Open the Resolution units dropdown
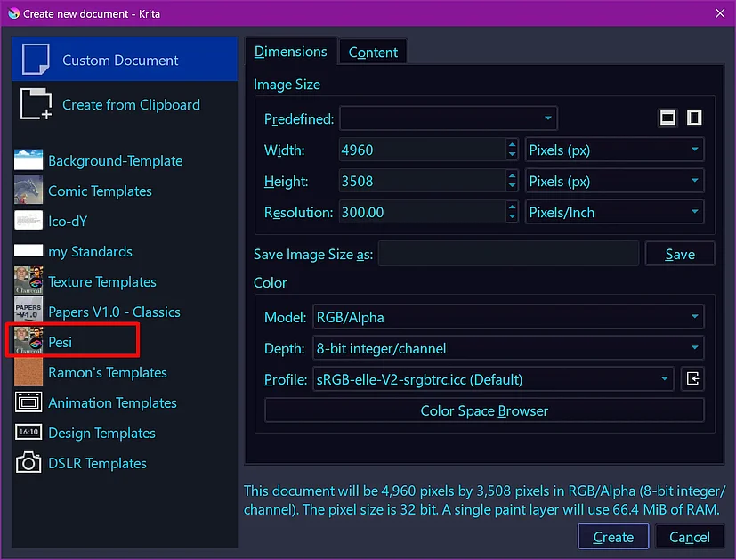The image size is (736, 560). click(614, 212)
